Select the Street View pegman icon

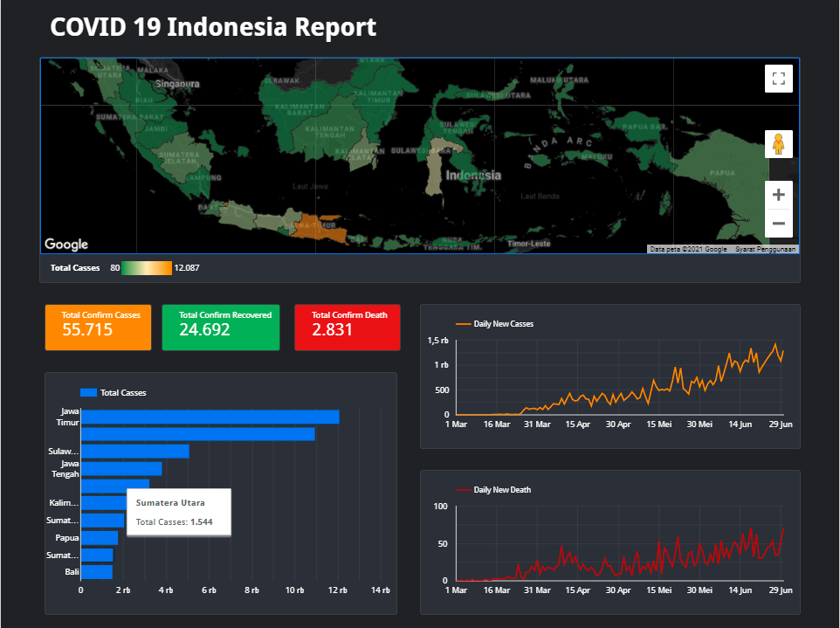778,143
